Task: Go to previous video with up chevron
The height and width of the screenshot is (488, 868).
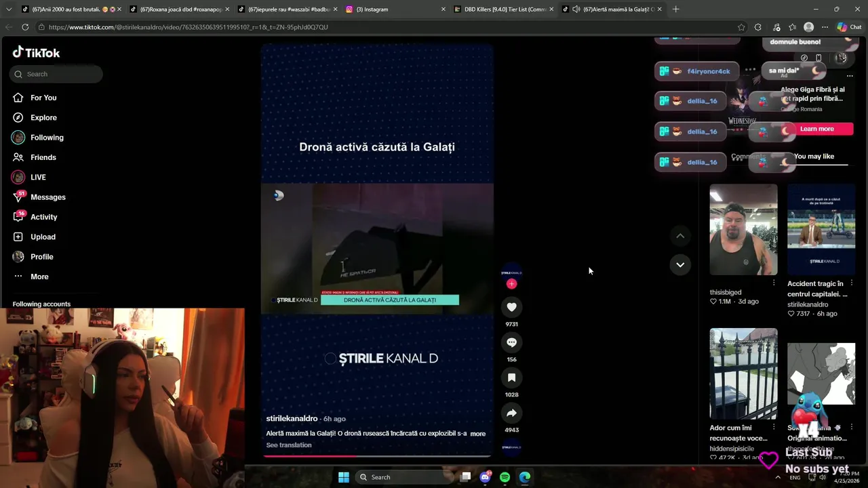Action: (x=680, y=235)
